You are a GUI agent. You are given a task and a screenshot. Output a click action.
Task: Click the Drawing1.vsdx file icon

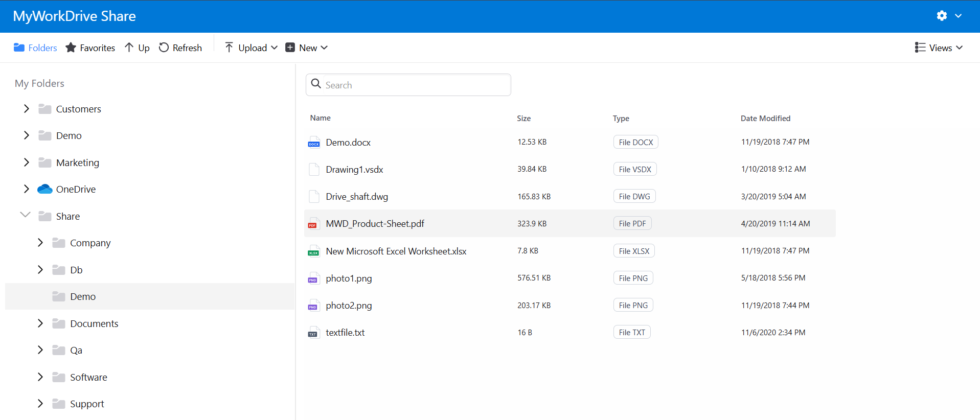314,169
